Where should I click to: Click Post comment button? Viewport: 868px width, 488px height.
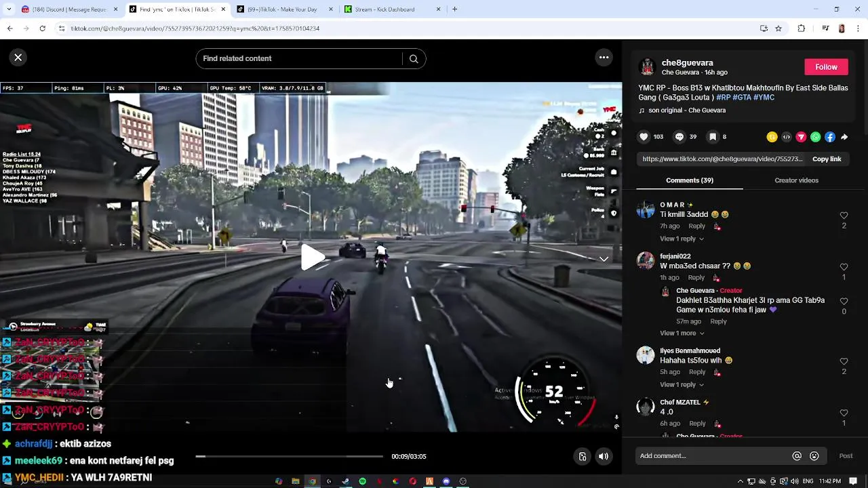click(846, 456)
